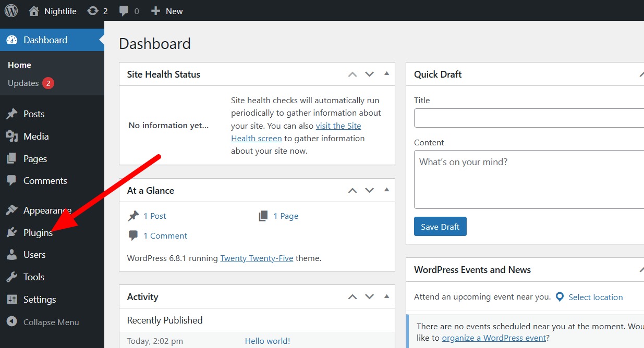Image resolution: width=644 pixels, height=348 pixels.
Task: Click the Comments bubble icon in sidebar
Action: coord(11,181)
